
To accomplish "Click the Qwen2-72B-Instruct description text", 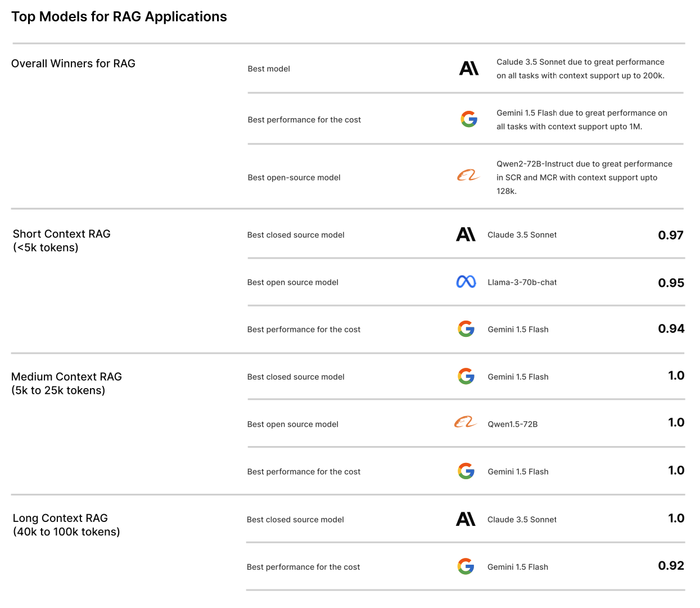I will coord(584,177).
